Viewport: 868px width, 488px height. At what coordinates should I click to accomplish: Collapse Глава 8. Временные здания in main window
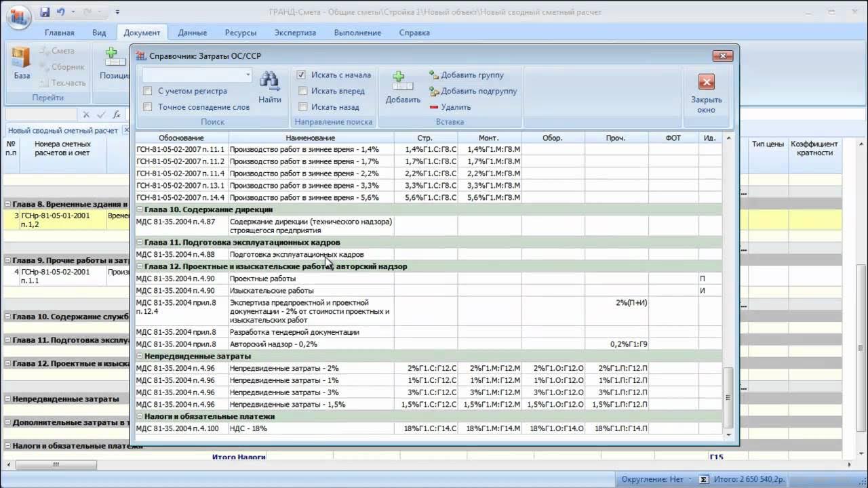pos(8,204)
